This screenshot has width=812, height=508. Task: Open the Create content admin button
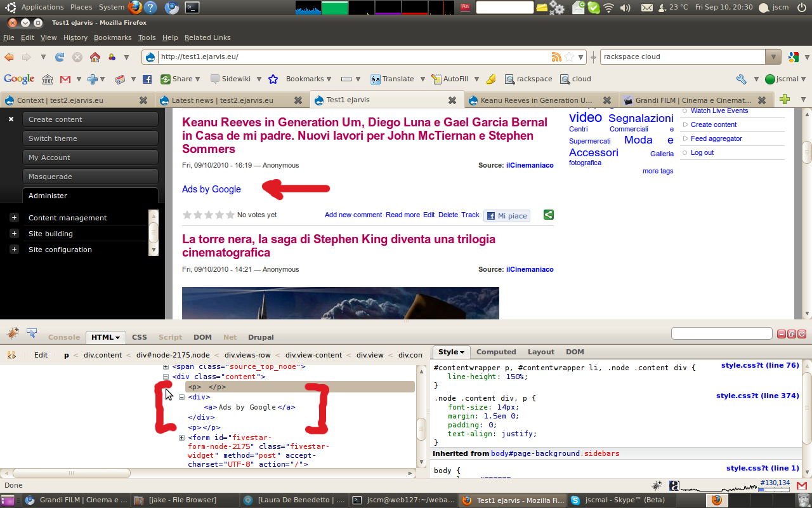tap(90, 119)
